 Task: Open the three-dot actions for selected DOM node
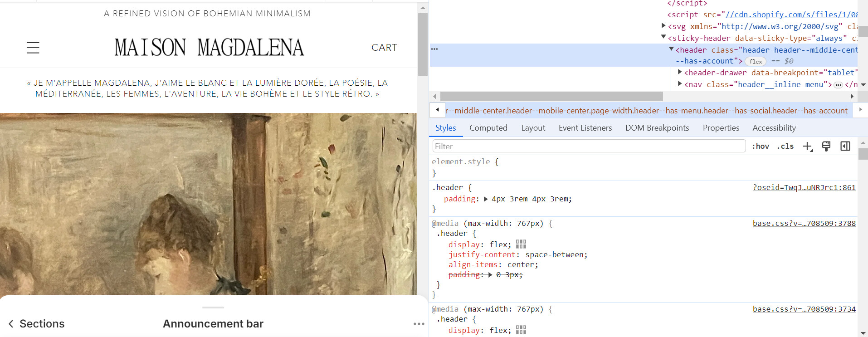pyautogui.click(x=434, y=49)
